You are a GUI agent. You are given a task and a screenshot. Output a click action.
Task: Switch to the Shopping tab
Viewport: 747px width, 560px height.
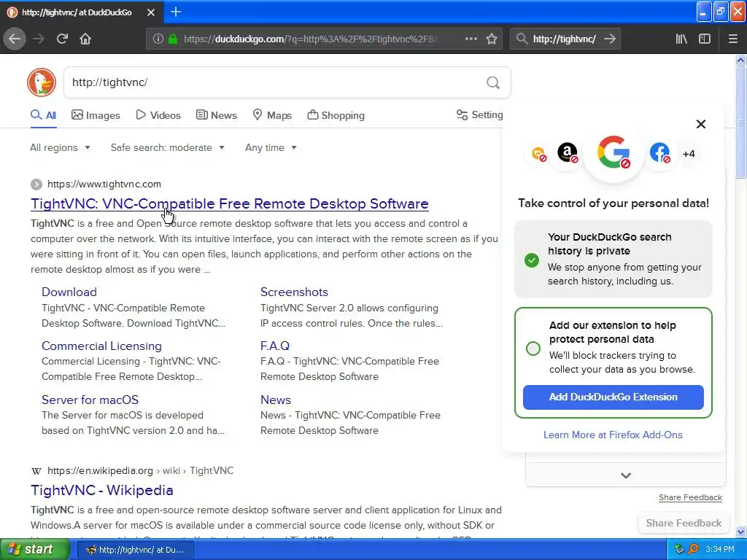pos(336,115)
